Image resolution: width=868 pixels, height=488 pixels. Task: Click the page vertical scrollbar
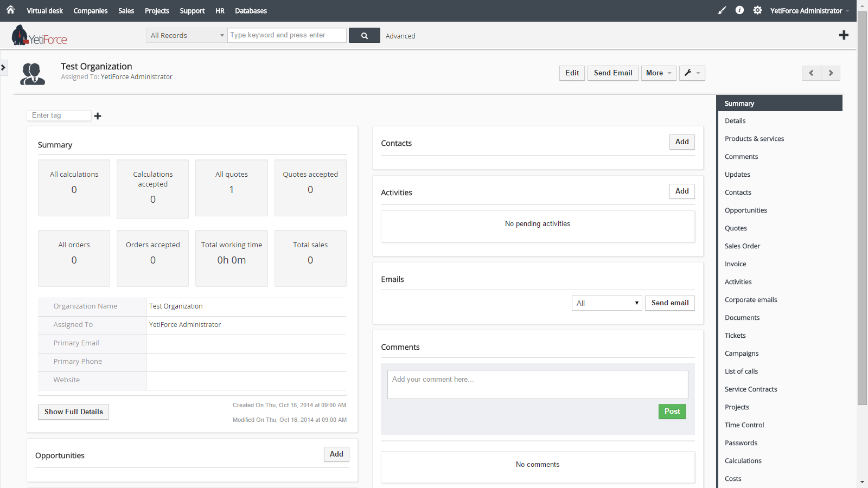coord(862,217)
